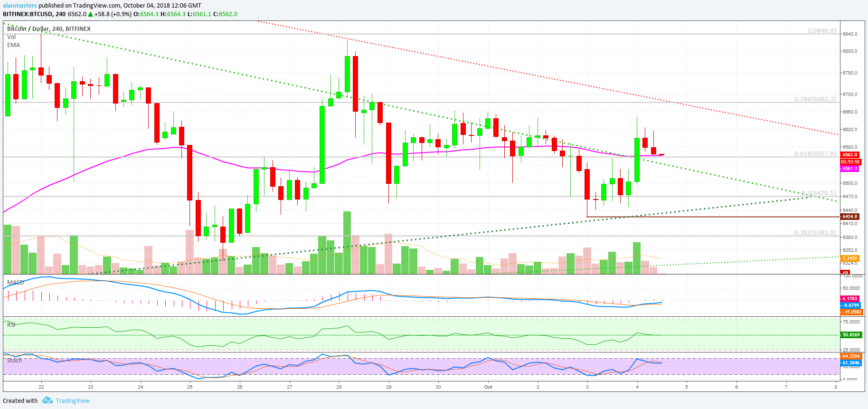The image size is (868, 409).
Task: Click date 8 on time axis
Action: [836, 387]
